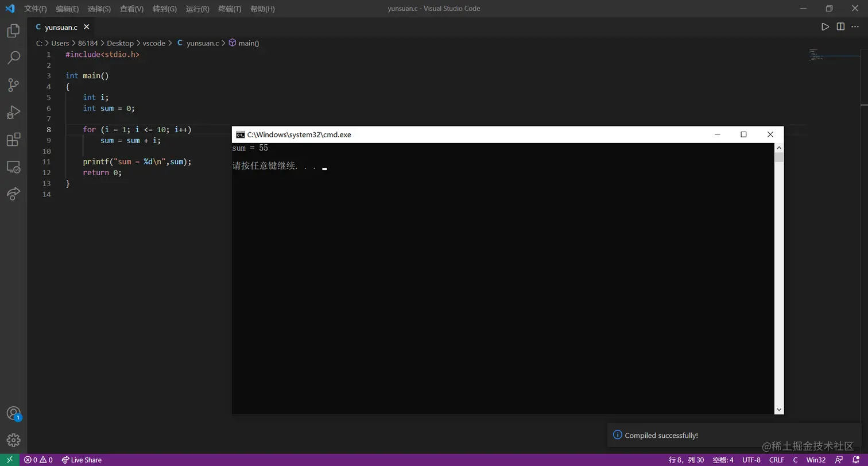
Task: Open the 查看(V) menu
Action: [x=131, y=9]
